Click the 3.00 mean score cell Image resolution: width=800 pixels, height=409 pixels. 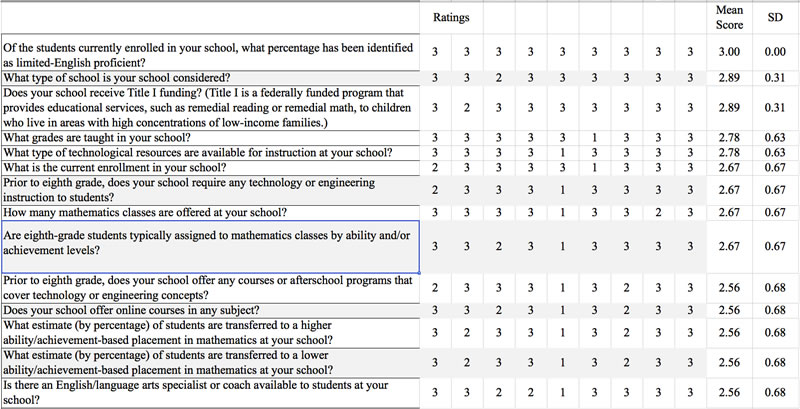(x=729, y=54)
